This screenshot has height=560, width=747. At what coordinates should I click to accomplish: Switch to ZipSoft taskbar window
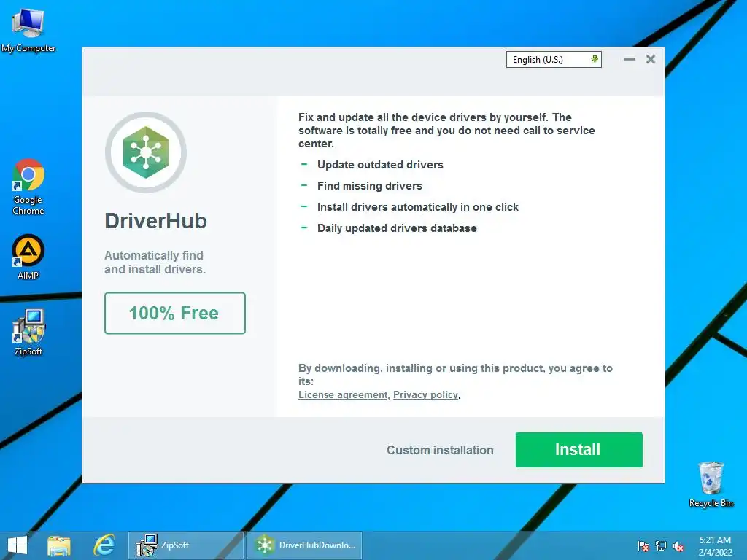pos(186,545)
